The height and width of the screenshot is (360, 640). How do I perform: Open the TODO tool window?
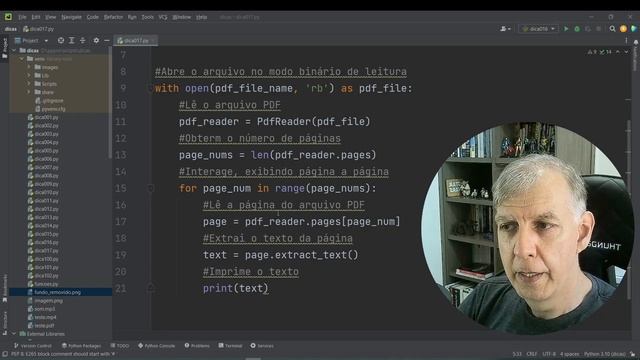pos(120,346)
